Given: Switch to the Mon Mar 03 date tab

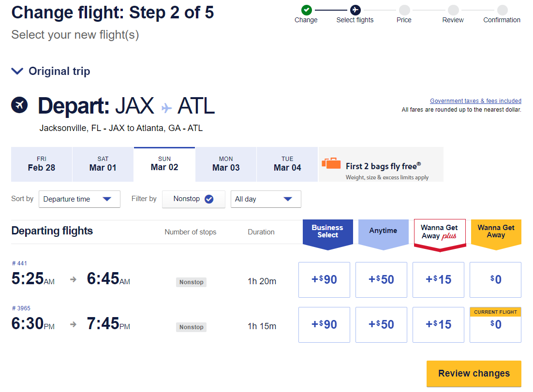Looking at the screenshot, I should point(225,164).
